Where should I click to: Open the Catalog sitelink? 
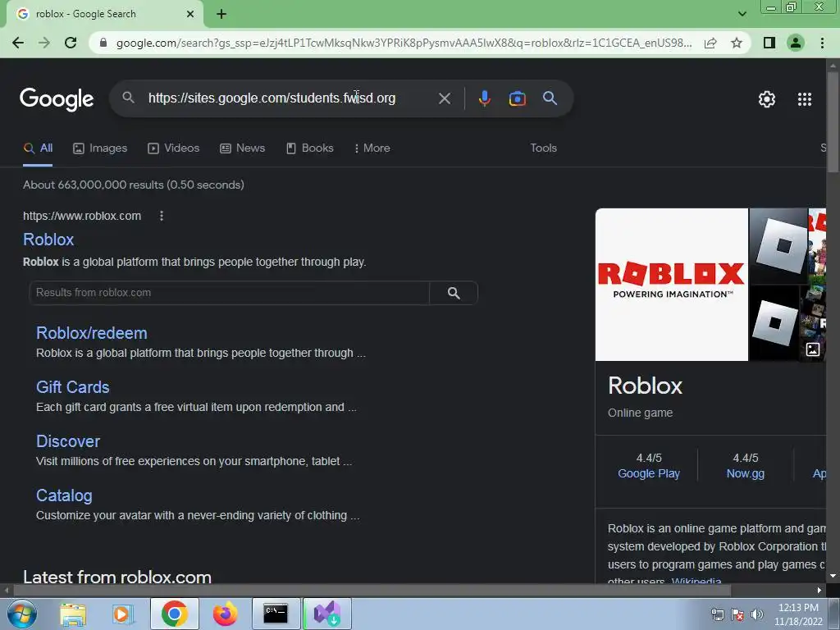64,495
